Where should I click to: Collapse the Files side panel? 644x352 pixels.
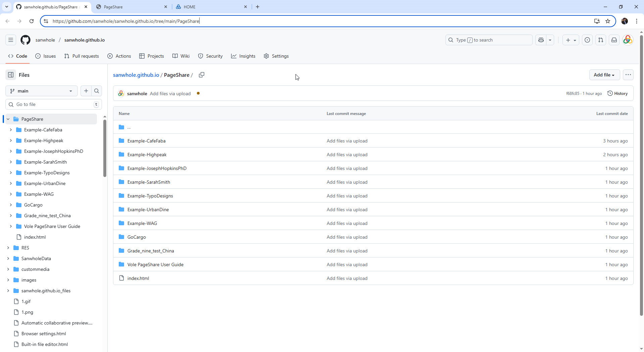pos(11,75)
